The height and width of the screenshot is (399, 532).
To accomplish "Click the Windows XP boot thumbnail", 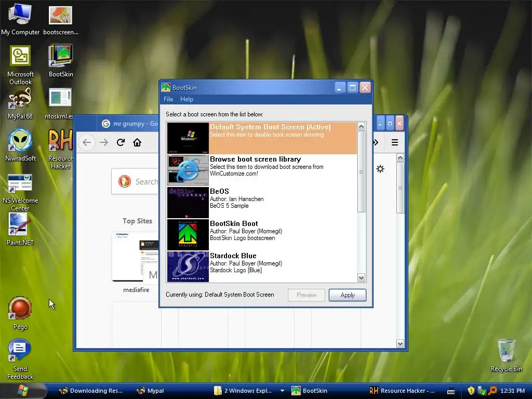I will (188, 138).
